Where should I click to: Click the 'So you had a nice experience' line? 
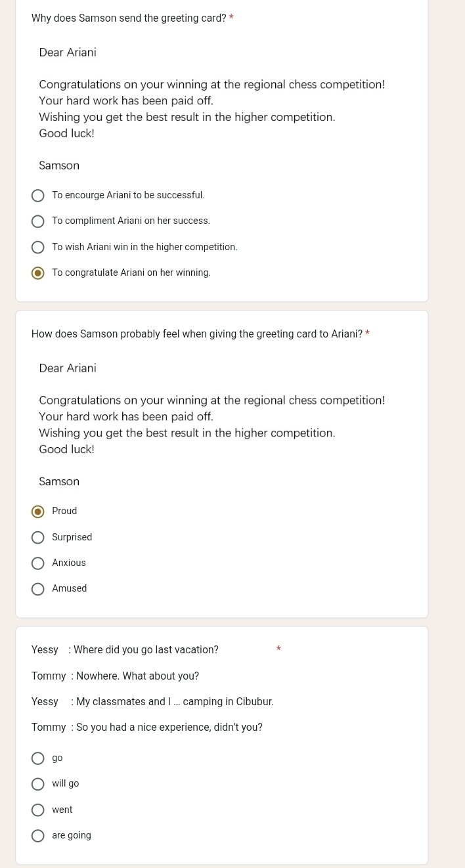pyautogui.click(x=147, y=727)
